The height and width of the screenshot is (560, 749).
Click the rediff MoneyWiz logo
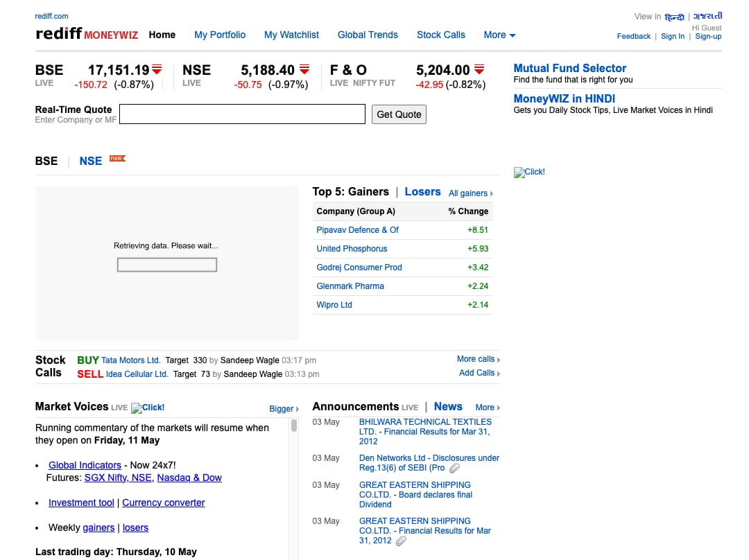[x=87, y=34]
